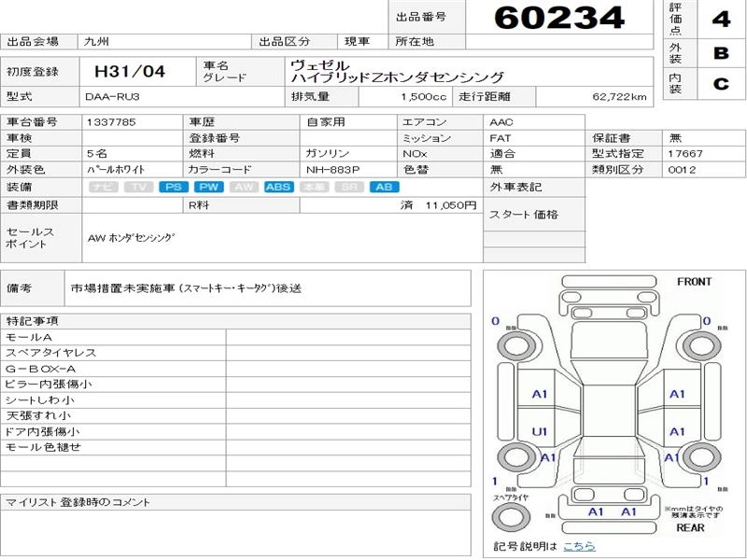Click the left A1 mark on rear bumper

tap(596, 511)
